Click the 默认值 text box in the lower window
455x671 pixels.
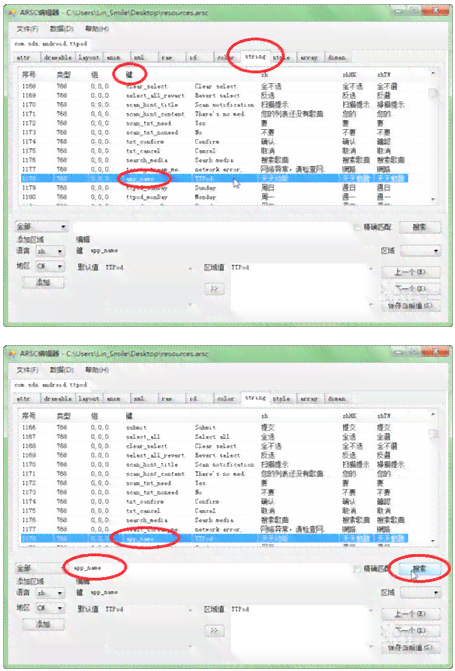(x=149, y=628)
